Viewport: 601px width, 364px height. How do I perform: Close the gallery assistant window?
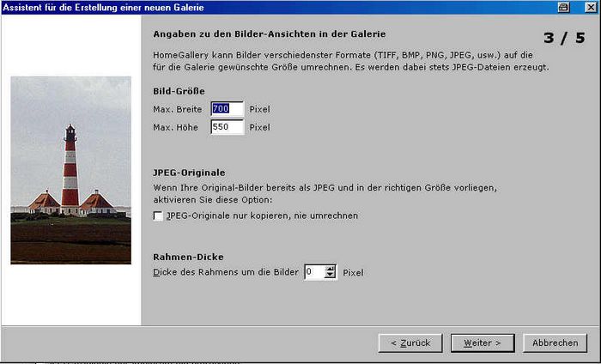tap(591, 7)
